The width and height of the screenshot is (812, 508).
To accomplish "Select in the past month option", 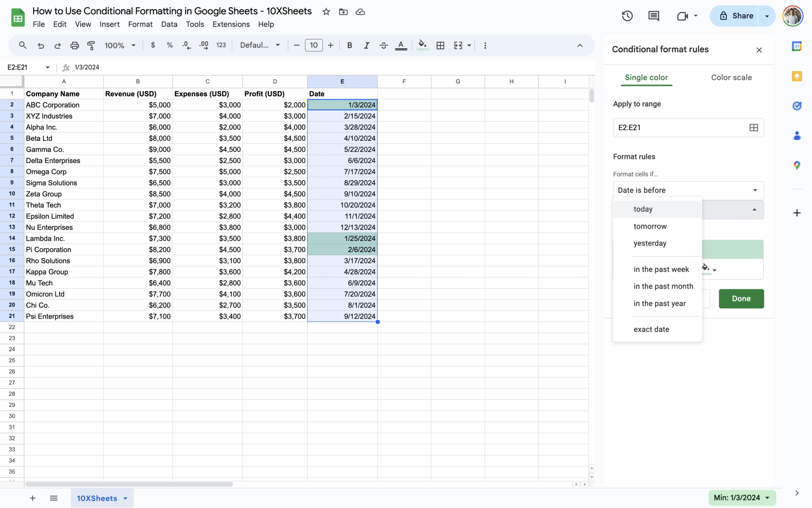I will pyautogui.click(x=657, y=286).
